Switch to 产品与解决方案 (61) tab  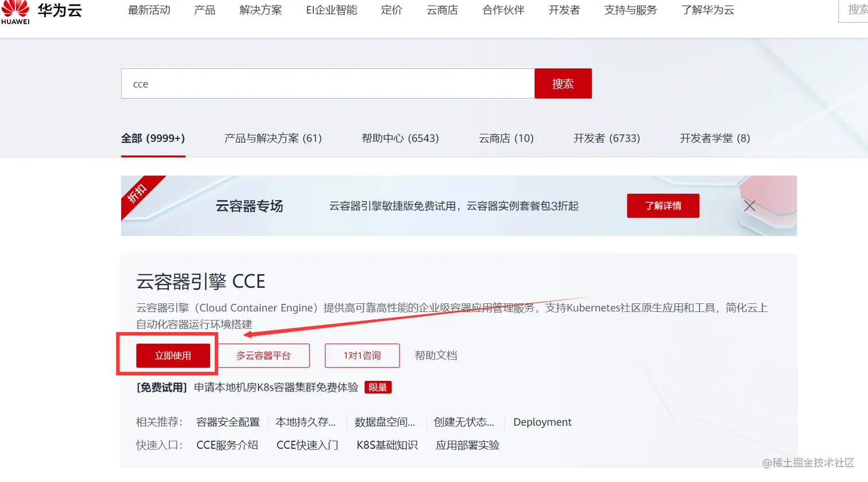click(273, 138)
